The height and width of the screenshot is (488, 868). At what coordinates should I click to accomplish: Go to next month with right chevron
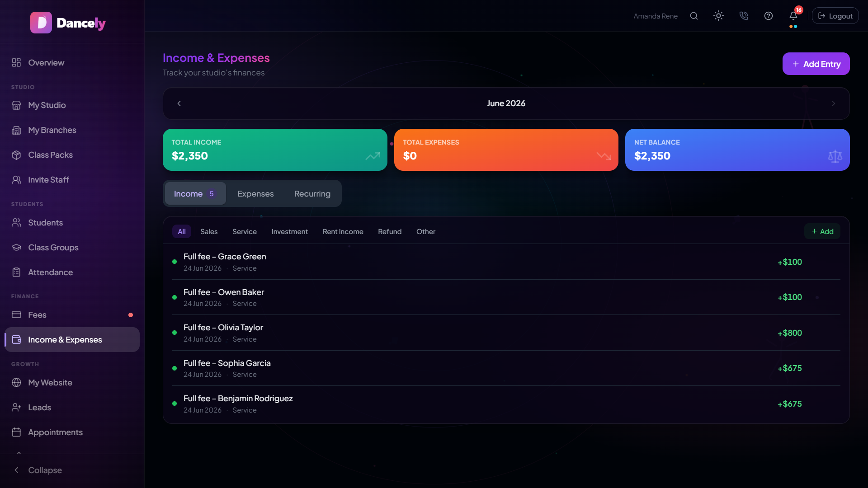click(833, 103)
